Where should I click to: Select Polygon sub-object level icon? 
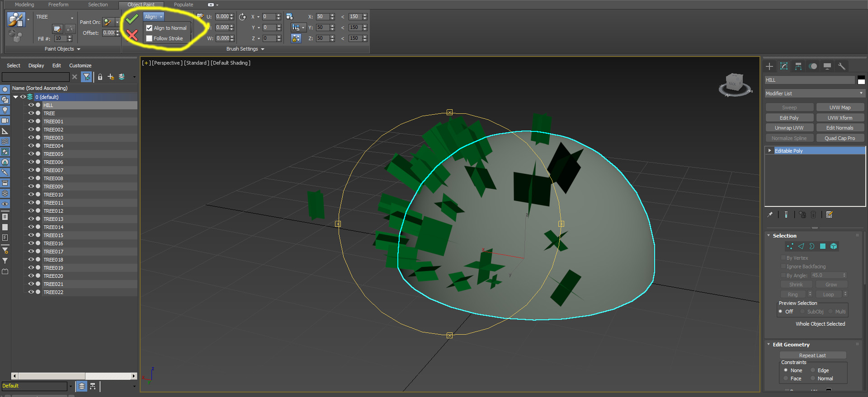[823, 246]
